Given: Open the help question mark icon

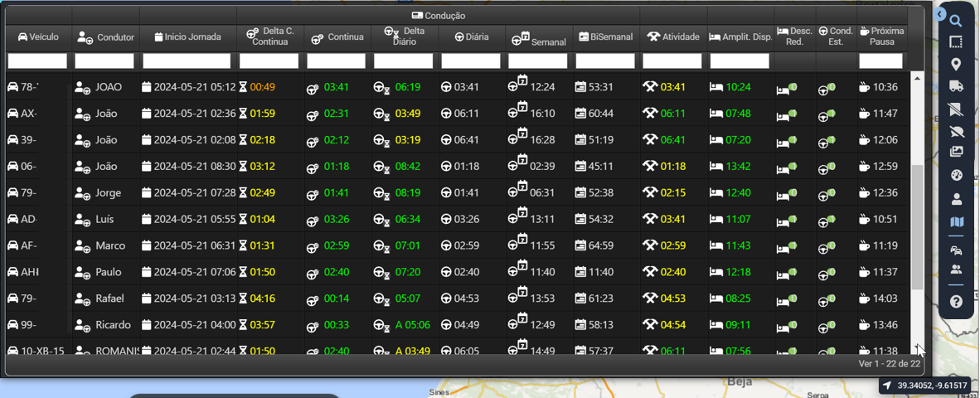Looking at the screenshot, I should click(x=956, y=302).
